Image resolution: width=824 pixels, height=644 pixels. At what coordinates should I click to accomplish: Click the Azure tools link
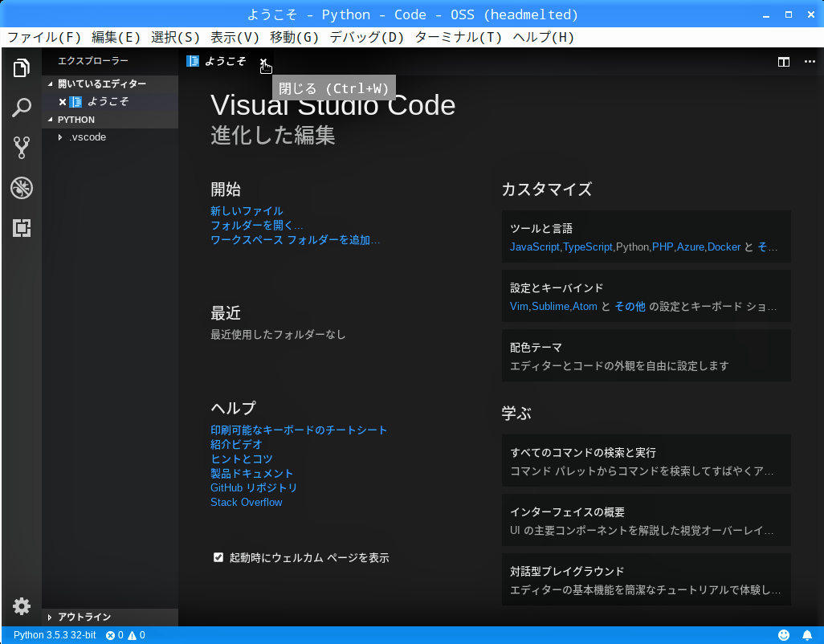[691, 247]
